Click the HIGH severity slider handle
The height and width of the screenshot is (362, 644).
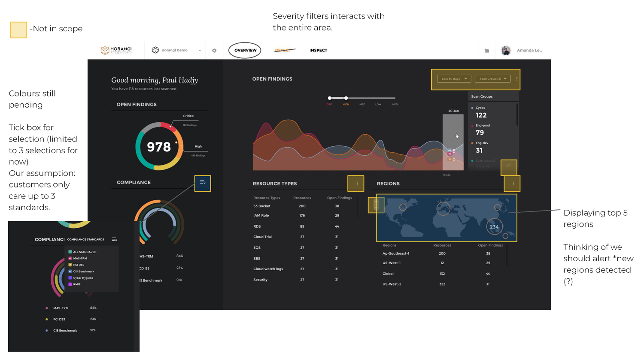coord(346,98)
